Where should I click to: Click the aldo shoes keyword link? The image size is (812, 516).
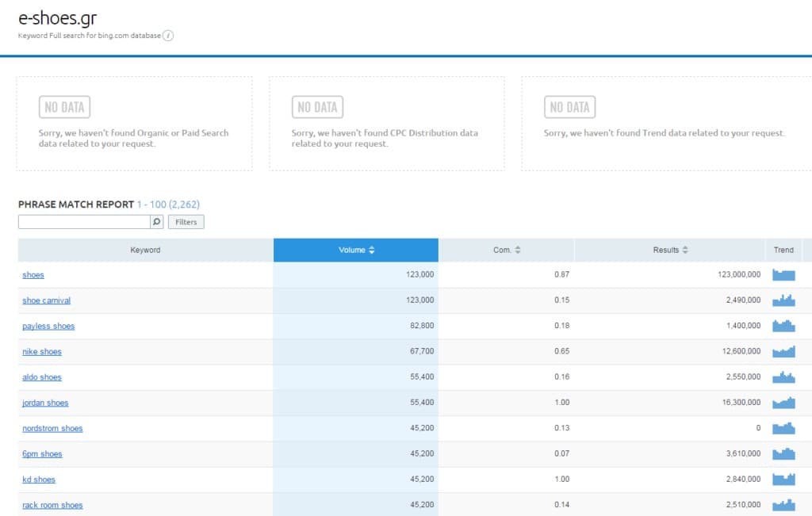[42, 377]
